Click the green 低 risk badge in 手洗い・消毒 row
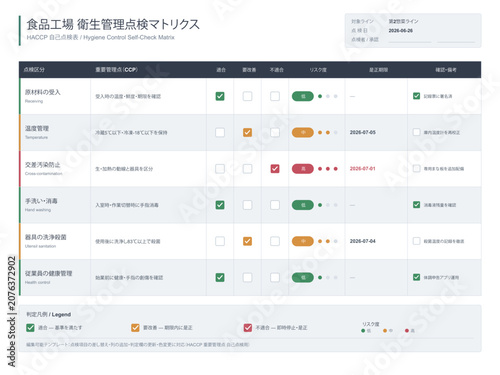Screen dimensions: 500x375 [x=303, y=205]
